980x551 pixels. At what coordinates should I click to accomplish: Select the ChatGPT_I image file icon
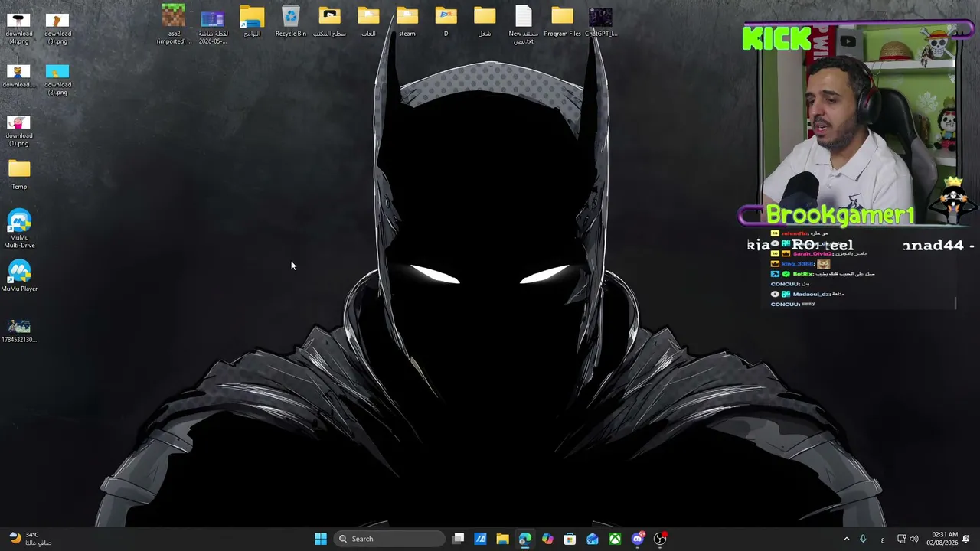[601, 21]
